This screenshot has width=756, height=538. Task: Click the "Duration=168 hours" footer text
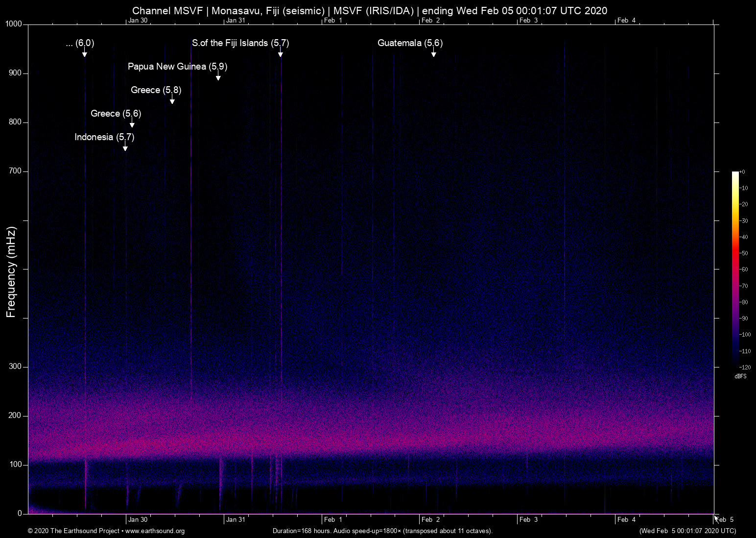click(x=302, y=531)
